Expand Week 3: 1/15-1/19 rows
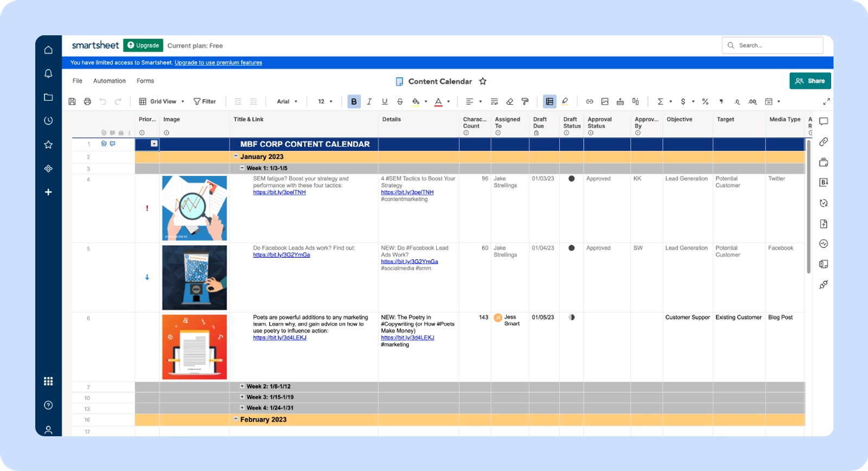Image resolution: width=868 pixels, height=471 pixels. [242, 397]
